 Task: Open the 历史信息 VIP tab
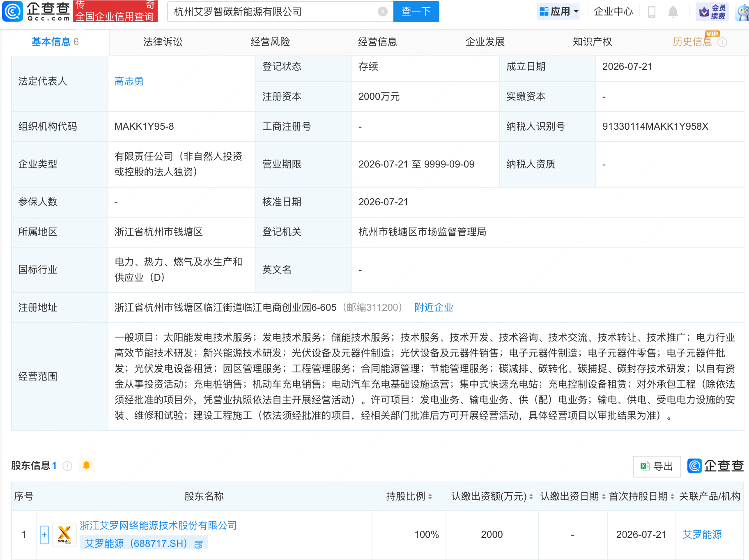[x=692, y=42]
